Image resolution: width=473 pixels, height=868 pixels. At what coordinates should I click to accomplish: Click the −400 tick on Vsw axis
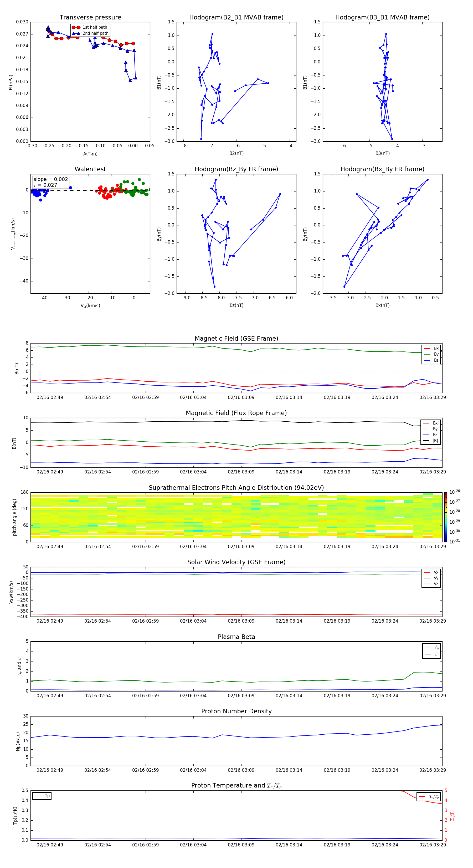[x=23, y=617]
